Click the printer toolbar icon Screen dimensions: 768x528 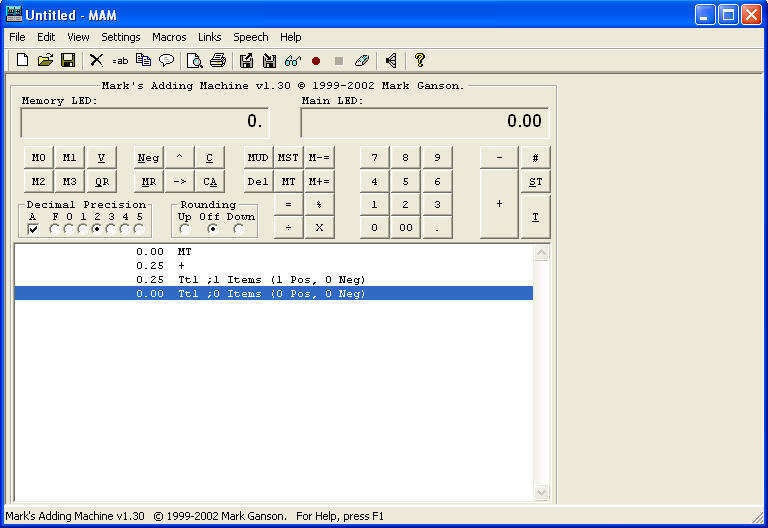(x=218, y=60)
